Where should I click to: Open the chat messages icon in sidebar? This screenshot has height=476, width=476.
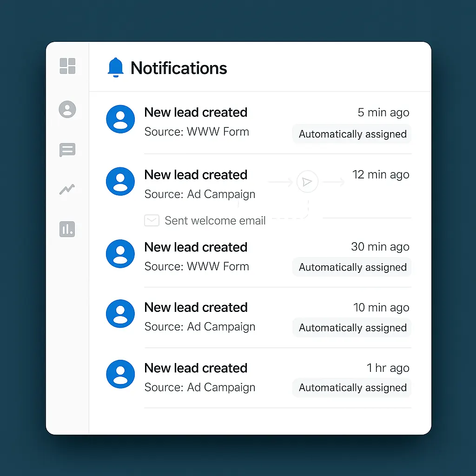(x=67, y=150)
